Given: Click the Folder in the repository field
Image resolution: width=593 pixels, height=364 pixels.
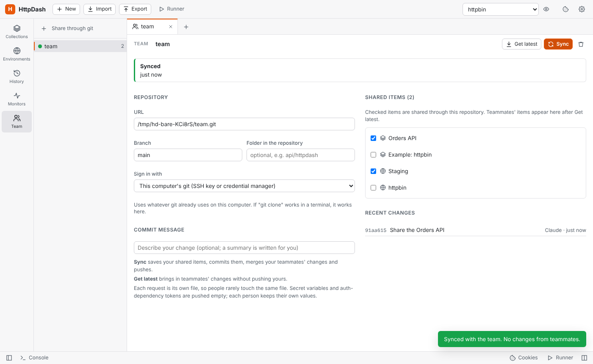Looking at the screenshot, I should click(x=301, y=155).
